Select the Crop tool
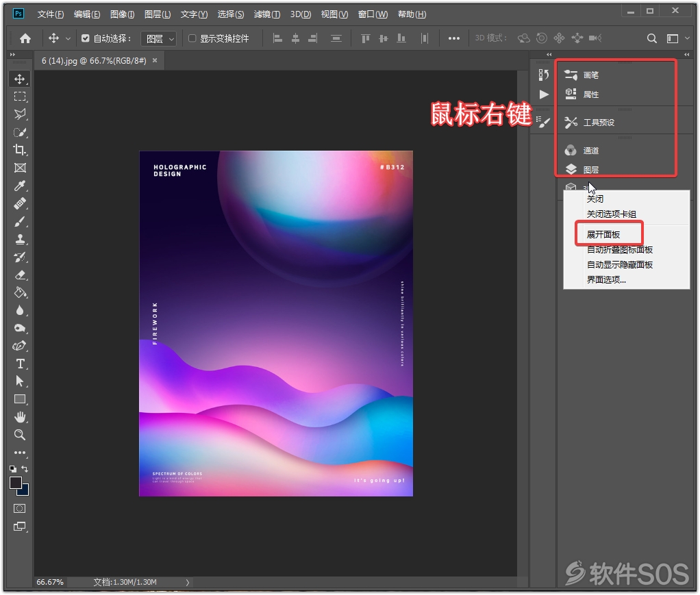This screenshot has width=700, height=595. (20, 150)
